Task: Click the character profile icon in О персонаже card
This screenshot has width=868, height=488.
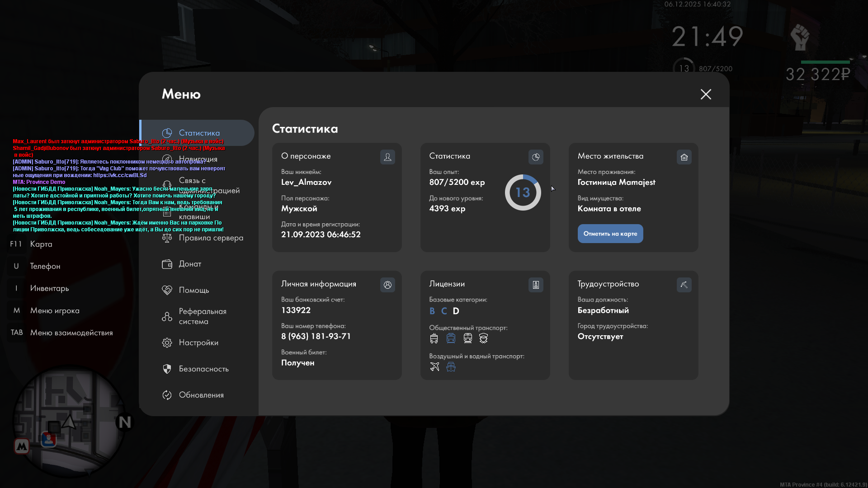Action: coord(387,157)
